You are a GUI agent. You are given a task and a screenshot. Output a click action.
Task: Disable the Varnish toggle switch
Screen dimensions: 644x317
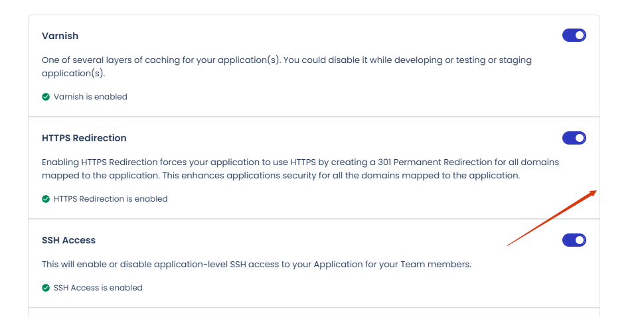point(574,35)
